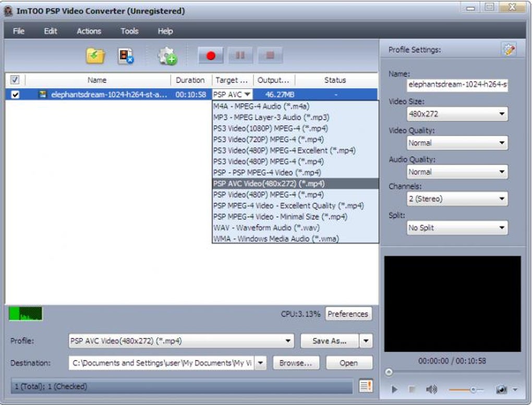
Task: Click the preview seek slider handle
Action: point(389,372)
